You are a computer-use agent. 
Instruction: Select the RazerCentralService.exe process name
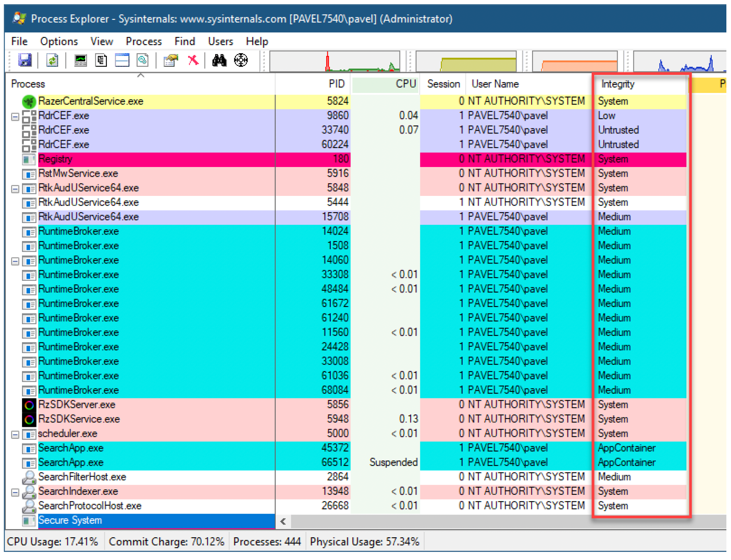click(91, 101)
